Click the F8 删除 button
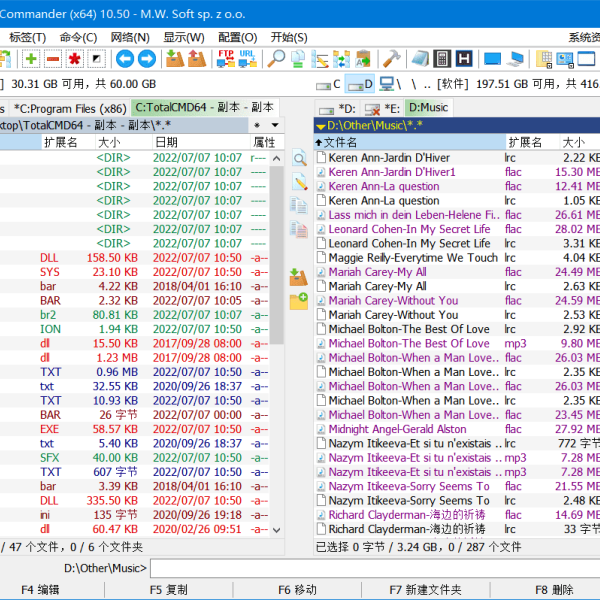 pos(554,590)
